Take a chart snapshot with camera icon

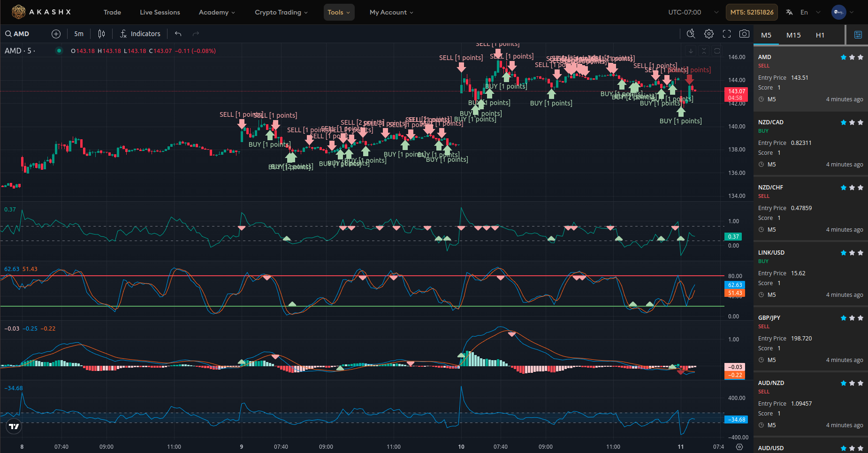pos(744,34)
